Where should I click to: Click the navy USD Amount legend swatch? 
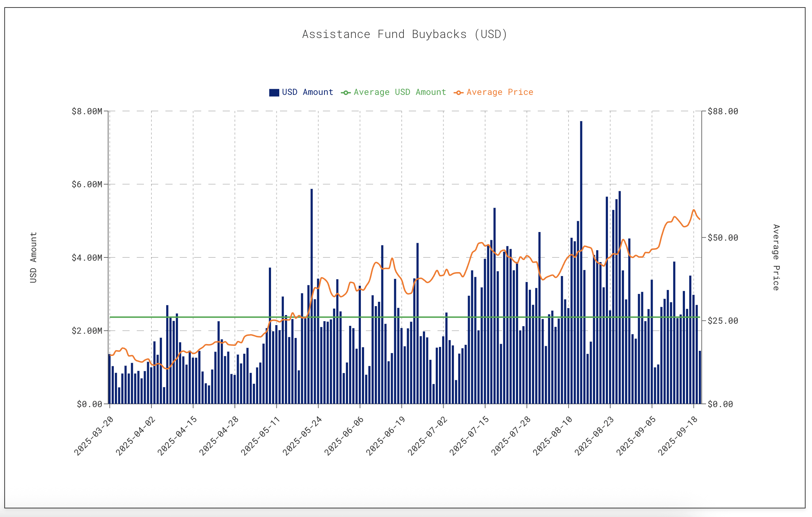coord(274,93)
